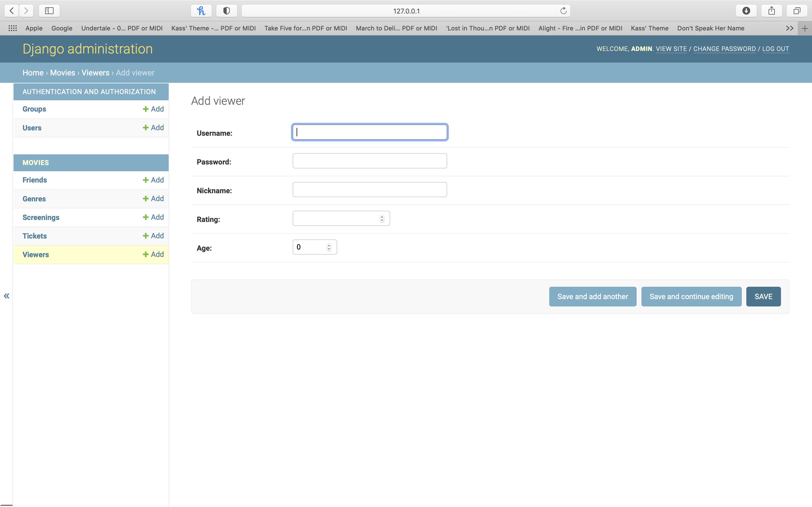Click Safari sidebar toggle icon
Viewport: 812px width, 507px height.
(49, 11)
